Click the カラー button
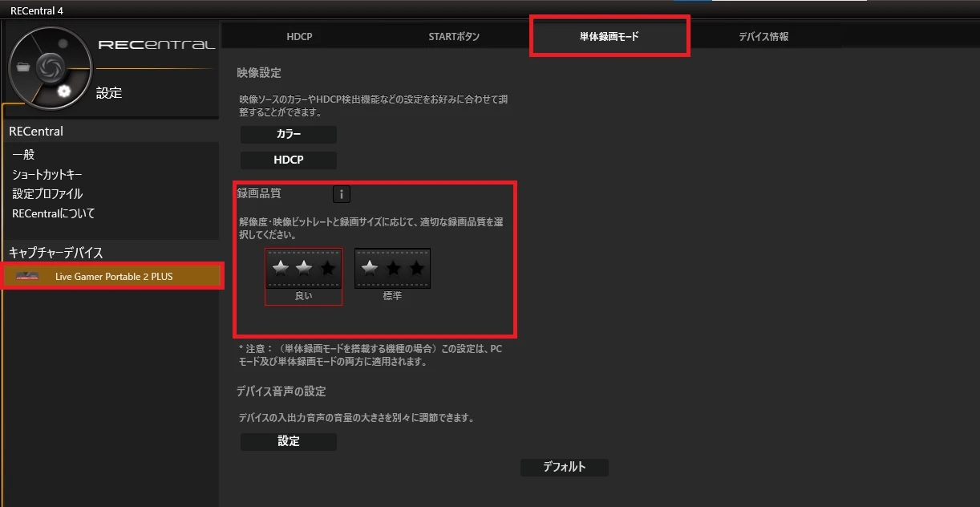This screenshot has width=980, height=507. point(289,134)
